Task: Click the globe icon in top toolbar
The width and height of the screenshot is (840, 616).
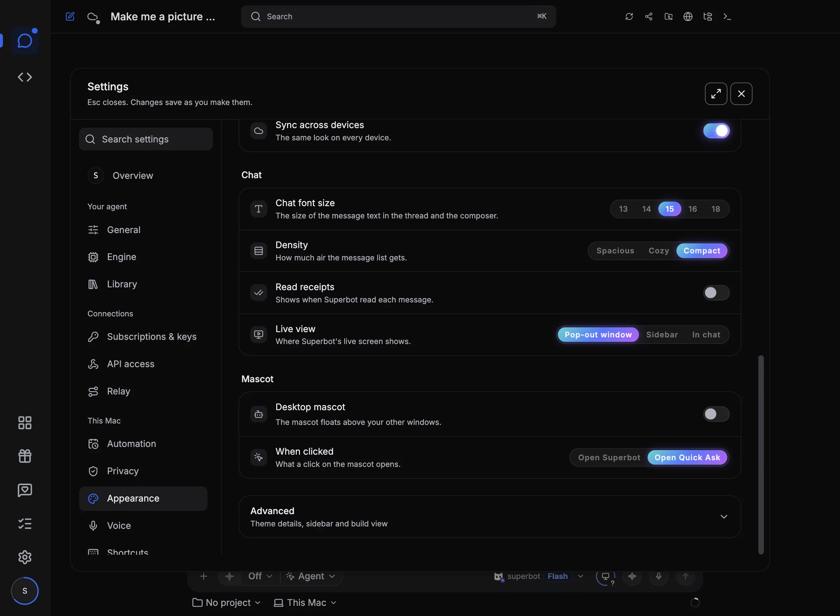Action: [x=688, y=16]
